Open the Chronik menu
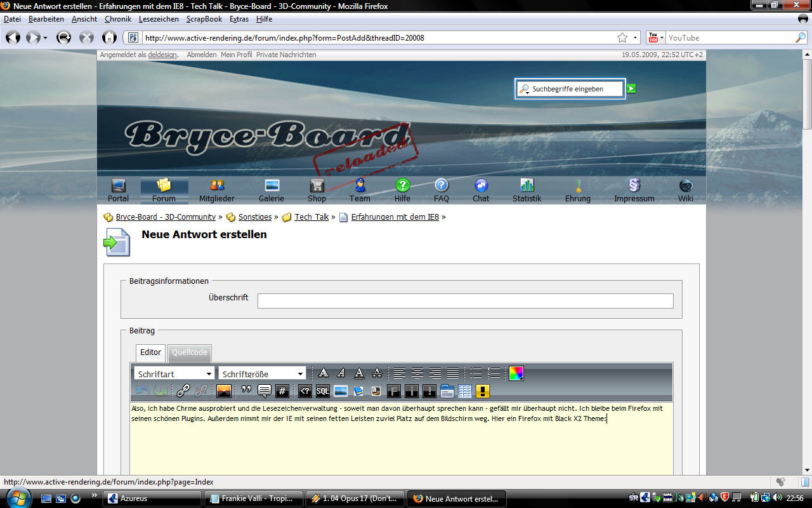 click(118, 19)
